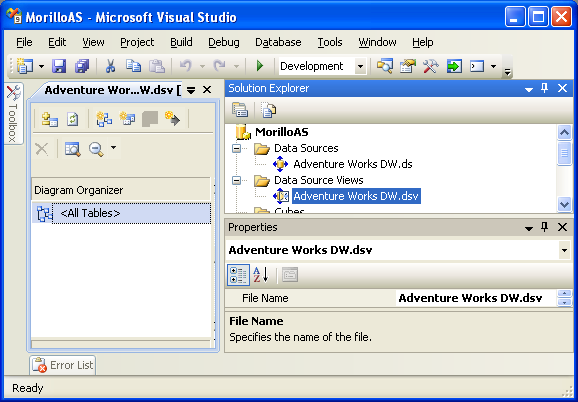Click the Toolbox hammer and wrench icon
Viewport: 578px width, 402px height.
[x=431, y=66]
